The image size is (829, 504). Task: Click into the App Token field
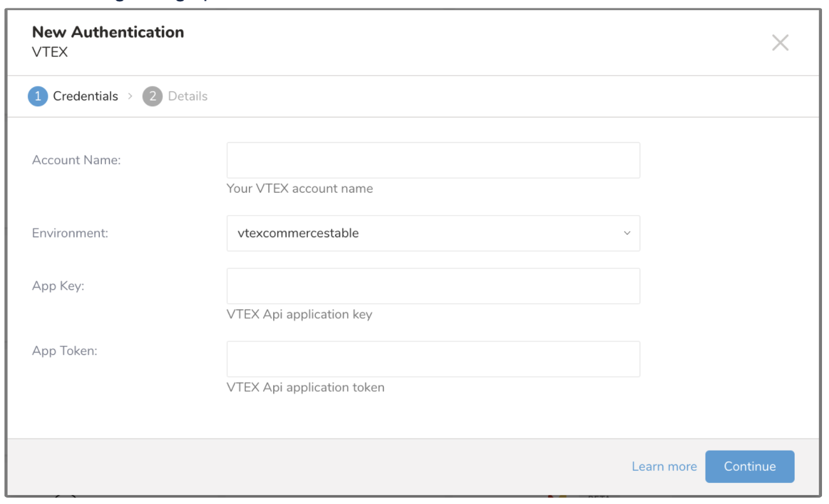433,359
